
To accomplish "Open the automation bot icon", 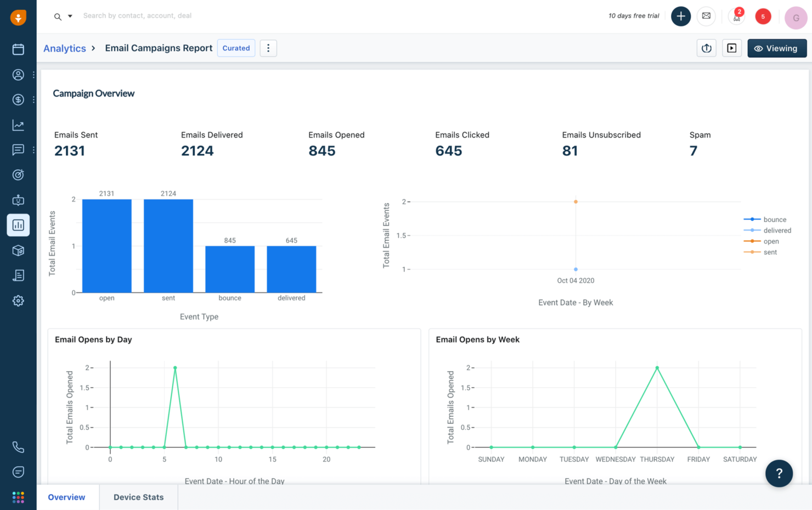I will [x=18, y=200].
